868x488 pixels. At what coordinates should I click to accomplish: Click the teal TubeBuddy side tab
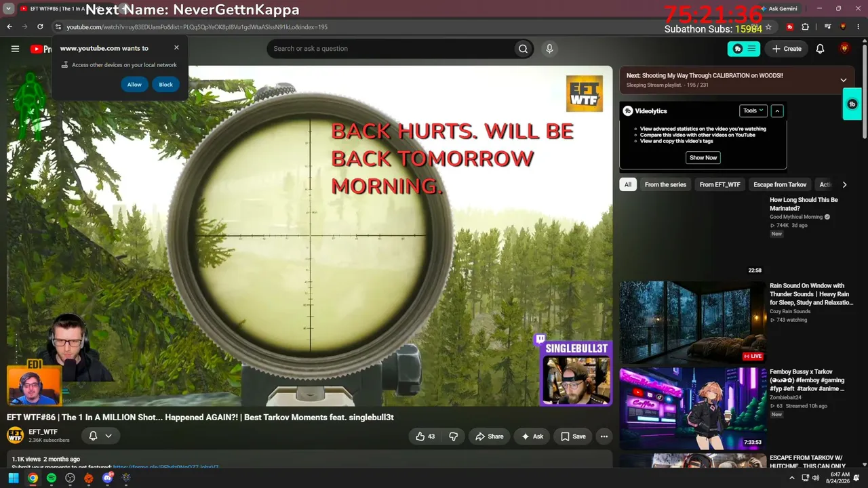coord(852,104)
